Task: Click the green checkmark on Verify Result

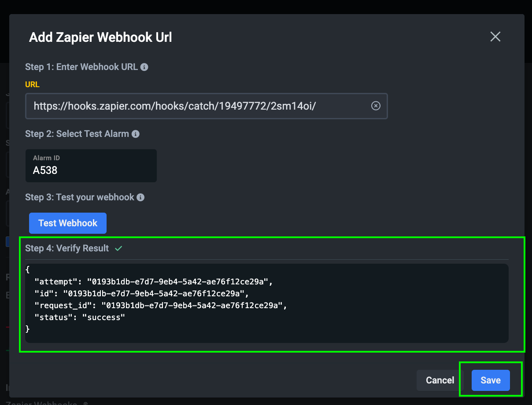Action: pos(118,248)
